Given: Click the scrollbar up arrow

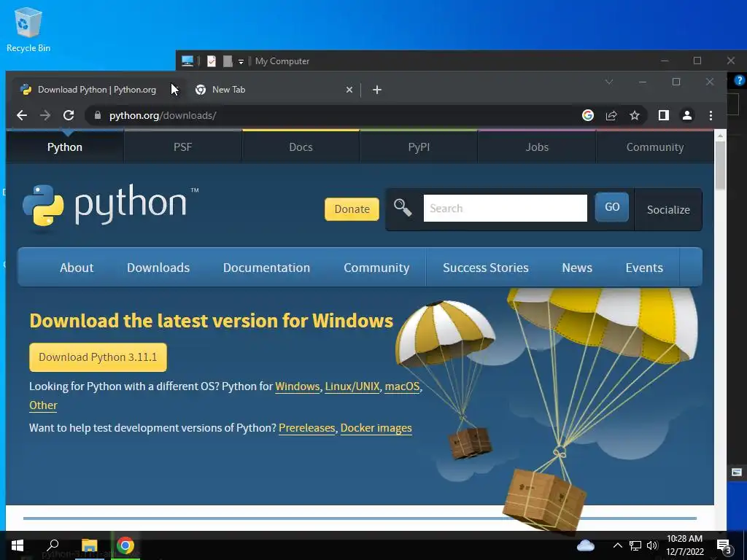Looking at the screenshot, I should (x=720, y=136).
